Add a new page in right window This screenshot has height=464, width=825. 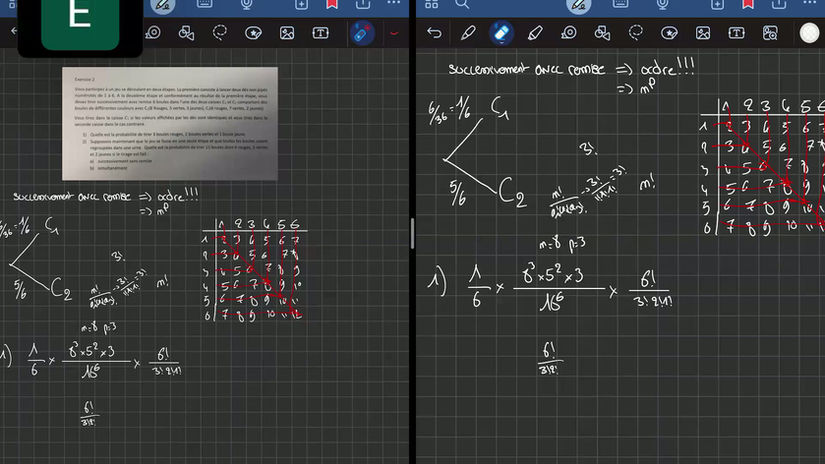[x=717, y=4]
